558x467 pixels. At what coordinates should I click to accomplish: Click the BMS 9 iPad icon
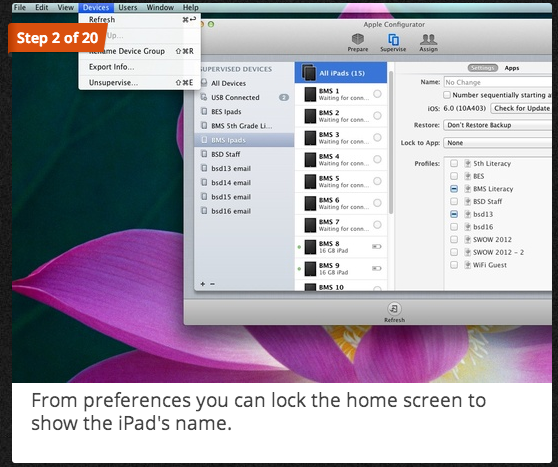point(310,269)
